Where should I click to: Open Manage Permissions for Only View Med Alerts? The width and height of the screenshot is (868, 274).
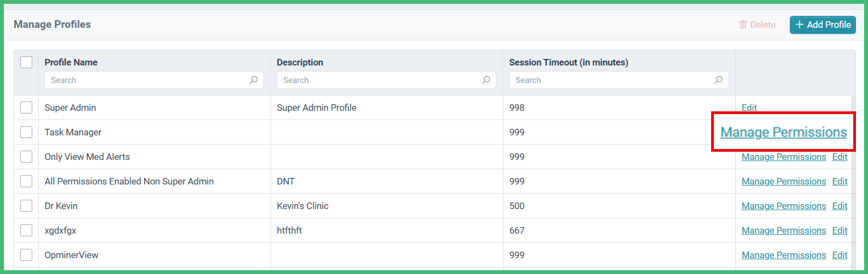click(x=783, y=157)
